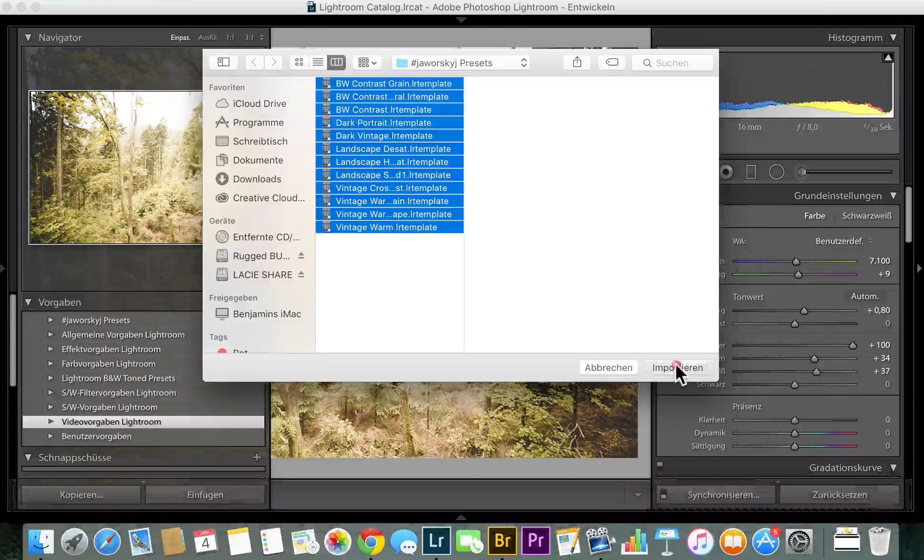Image resolution: width=924 pixels, height=560 pixels.
Task: Switch treatment to Schwarzweiß
Action: (866, 216)
